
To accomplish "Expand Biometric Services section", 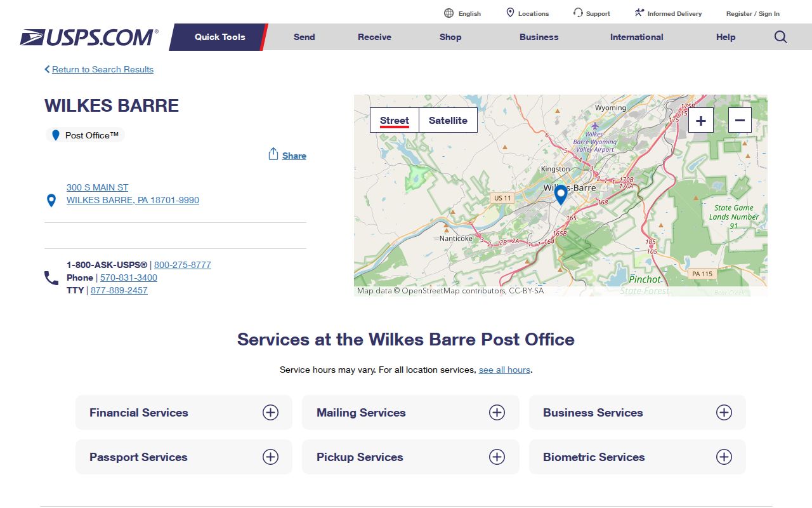I will coord(637,457).
